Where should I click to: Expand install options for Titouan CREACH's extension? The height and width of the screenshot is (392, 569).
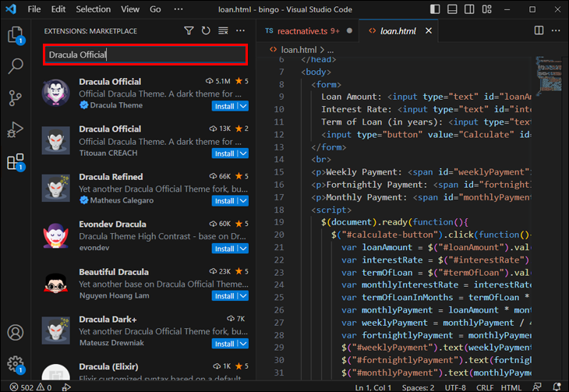[x=243, y=154]
